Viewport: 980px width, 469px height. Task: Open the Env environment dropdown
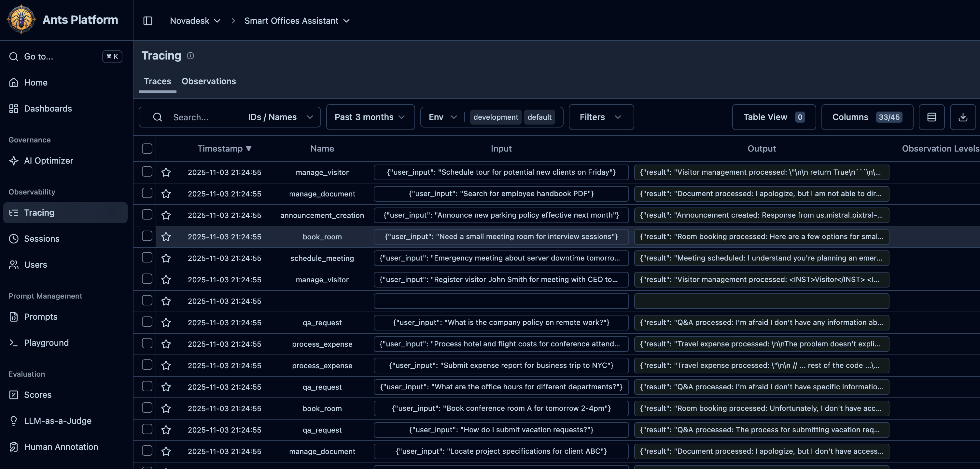point(442,117)
